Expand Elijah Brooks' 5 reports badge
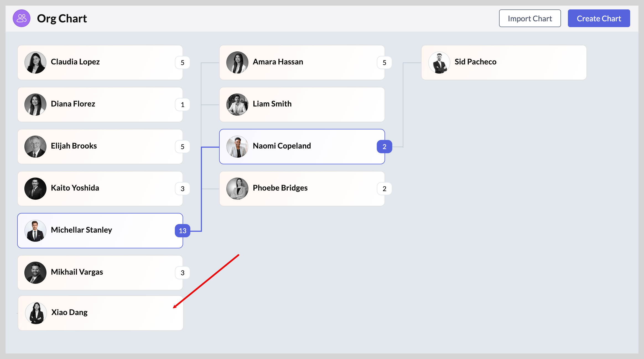 [183, 147]
